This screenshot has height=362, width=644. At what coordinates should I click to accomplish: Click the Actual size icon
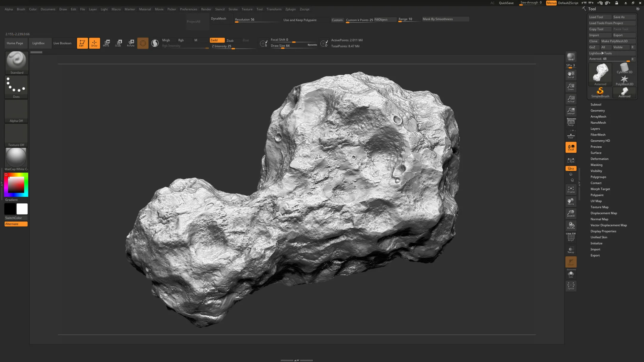coord(571,99)
